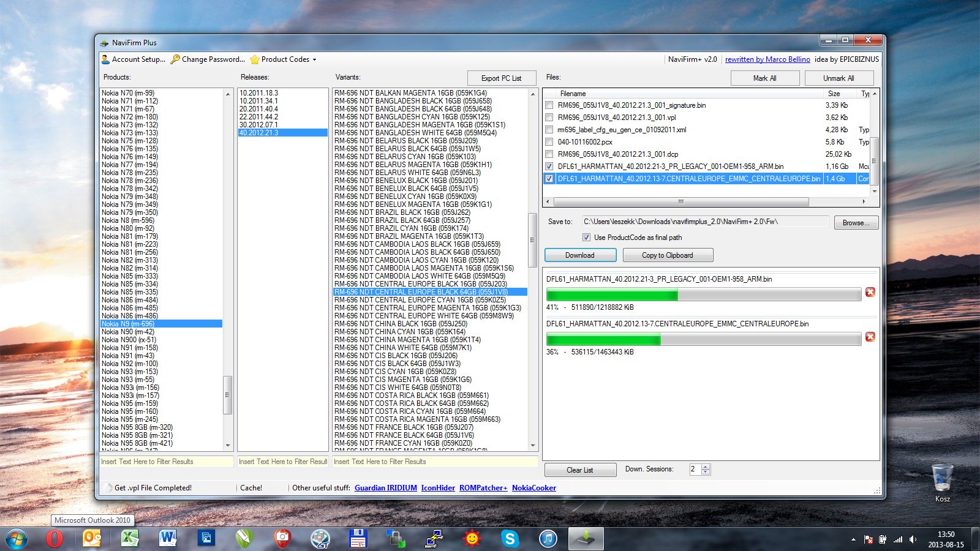
Task: Select variant FRANCE BLACK 64GB (059J1V6)
Action: tap(404, 435)
